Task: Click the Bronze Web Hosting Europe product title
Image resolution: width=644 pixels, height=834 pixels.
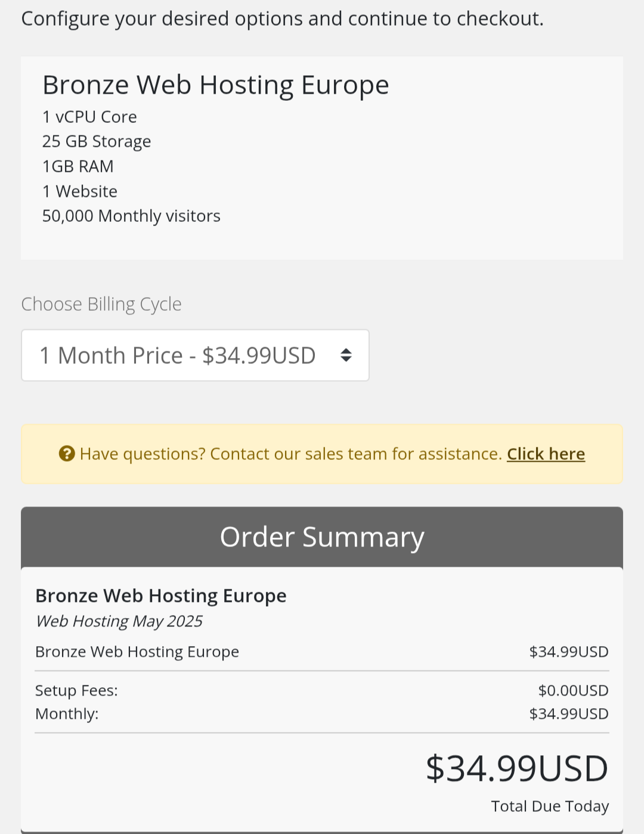Action: pos(216,85)
